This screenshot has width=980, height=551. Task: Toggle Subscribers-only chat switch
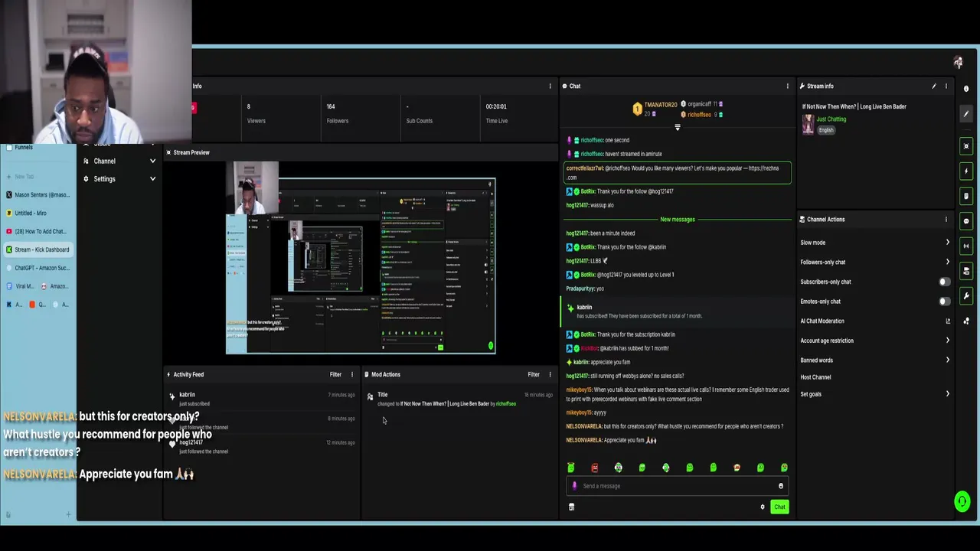click(x=944, y=282)
